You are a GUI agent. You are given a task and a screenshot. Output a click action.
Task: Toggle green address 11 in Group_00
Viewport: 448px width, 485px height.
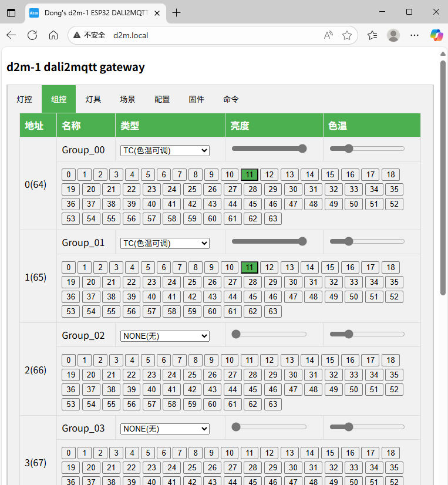(x=250, y=174)
